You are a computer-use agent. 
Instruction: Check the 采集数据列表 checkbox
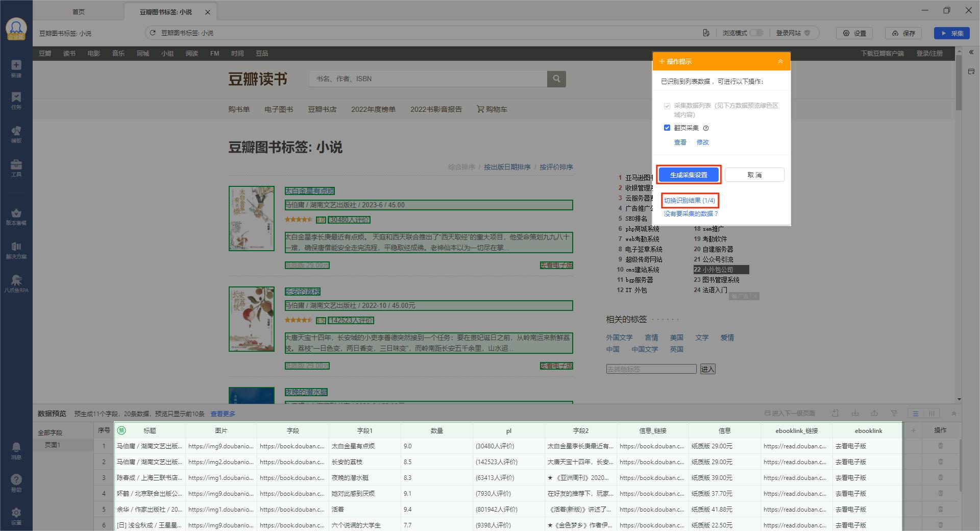(x=667, y=106)
